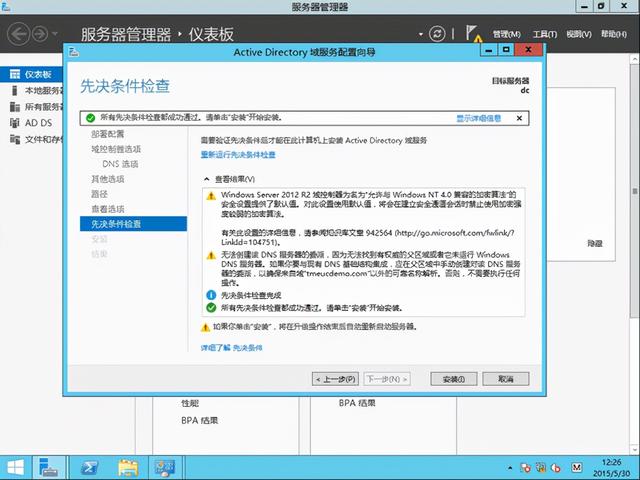Go to the 其他选项 wizard step

[107, 179]
